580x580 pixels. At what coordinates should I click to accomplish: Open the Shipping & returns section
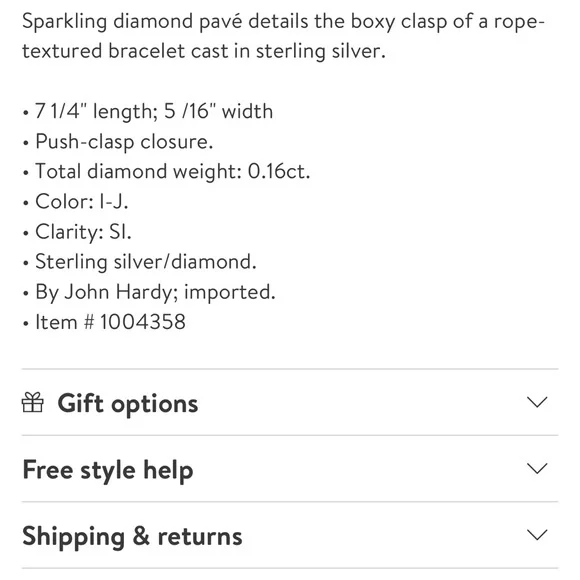coord(290,535)
